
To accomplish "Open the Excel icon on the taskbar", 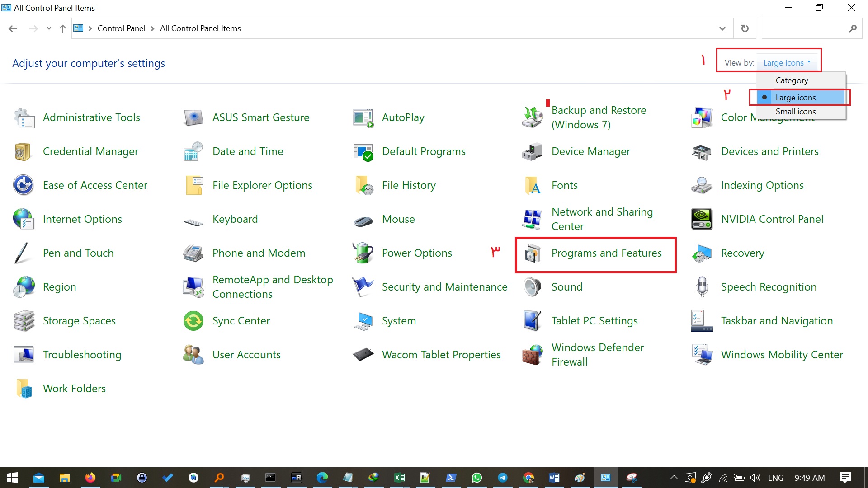I will pos(399,478).
